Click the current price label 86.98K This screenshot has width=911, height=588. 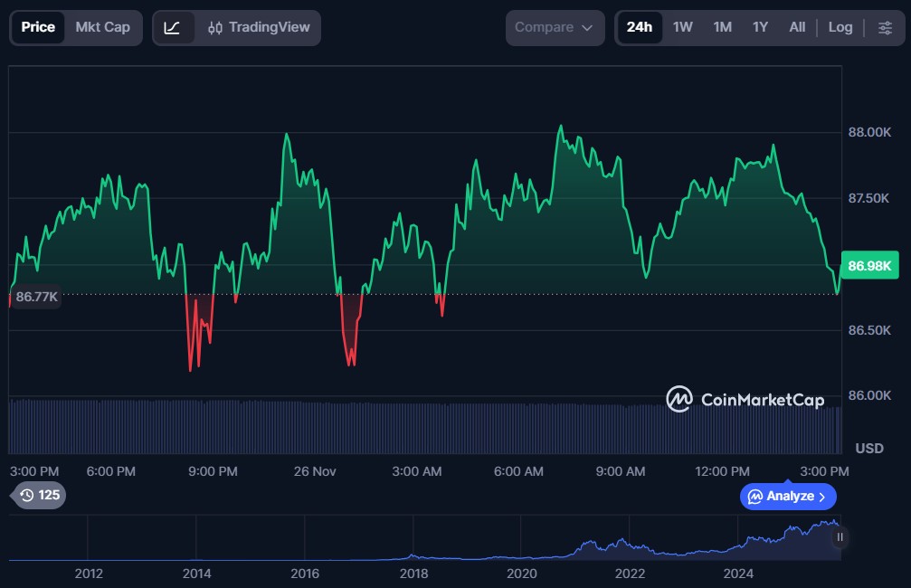tap(868, 266)
